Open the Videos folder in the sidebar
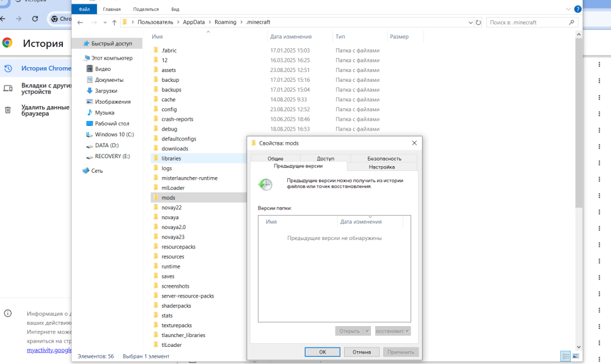Image resolution: width=611 pixels, height=364 pixels. 98,69
